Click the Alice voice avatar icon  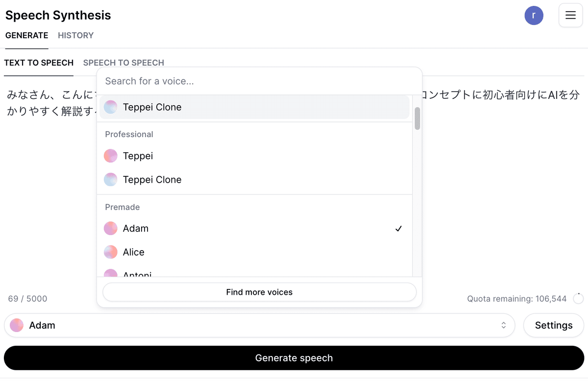point(111,252)
